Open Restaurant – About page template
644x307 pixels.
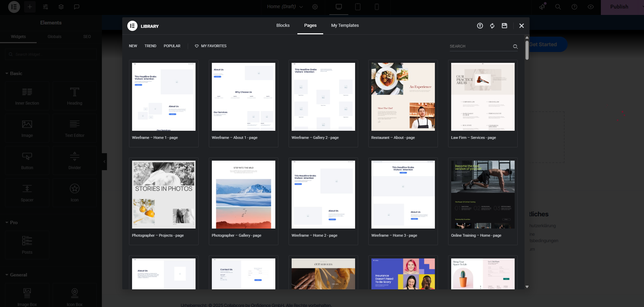point(403,104)
